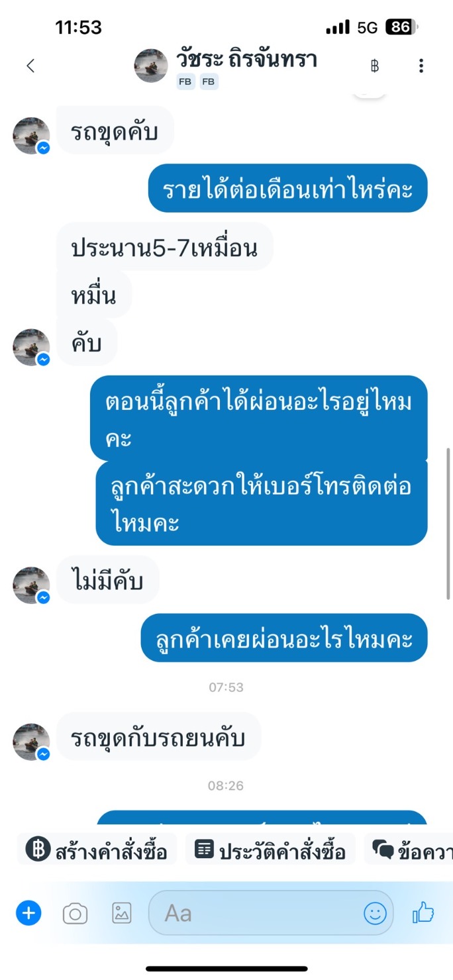The height and width of the screenshot is (980, 453).
Task: Tap the back arrow in the header
Action: tap(30, 66)
